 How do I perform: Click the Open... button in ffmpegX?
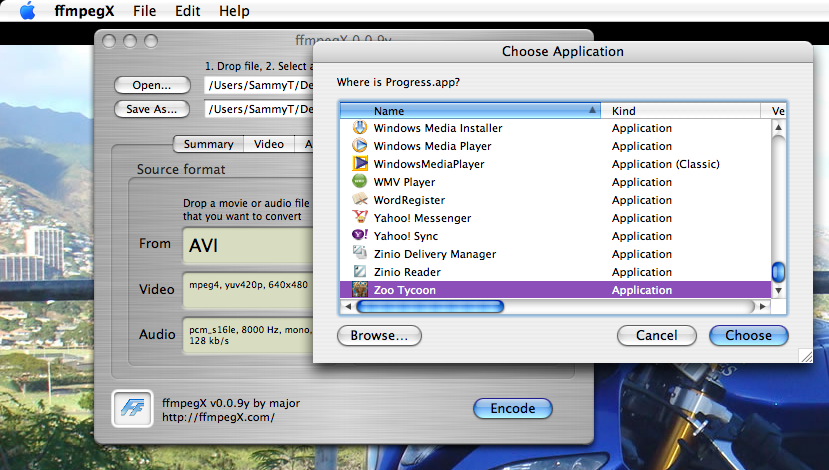(x=152, y=85)
